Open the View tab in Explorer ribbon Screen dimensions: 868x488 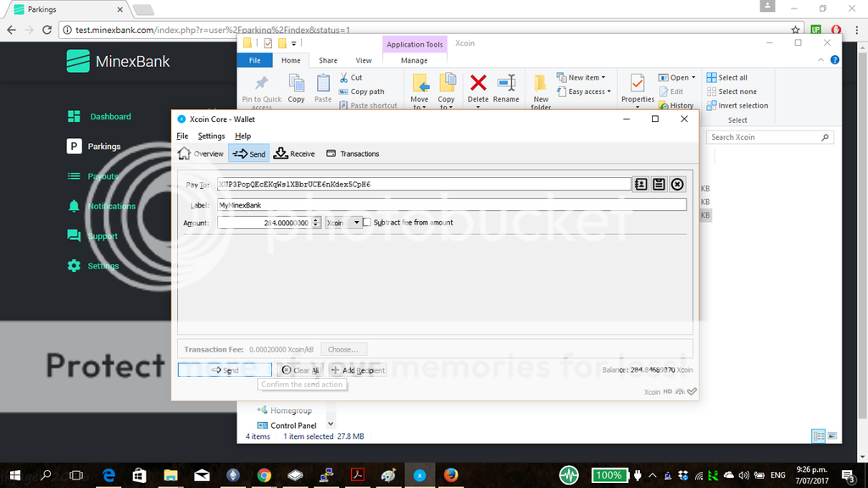click(364, 60)
